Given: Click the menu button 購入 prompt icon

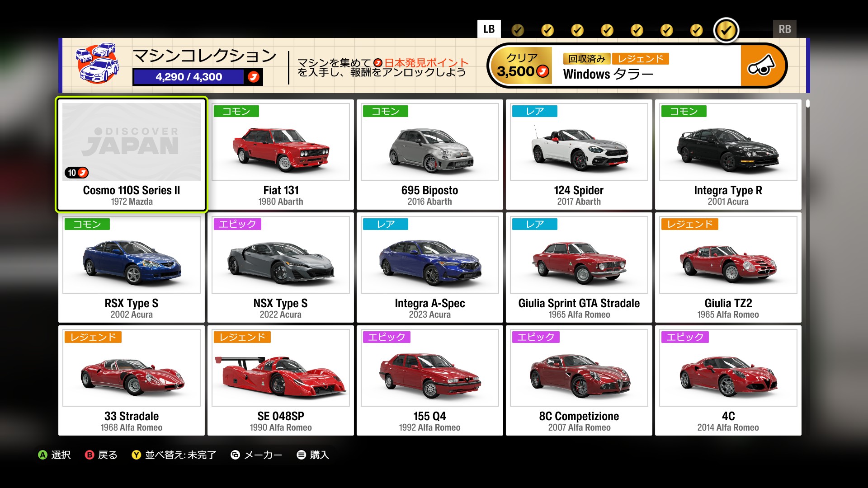Looking at the screenshot, I should (301, 455).
